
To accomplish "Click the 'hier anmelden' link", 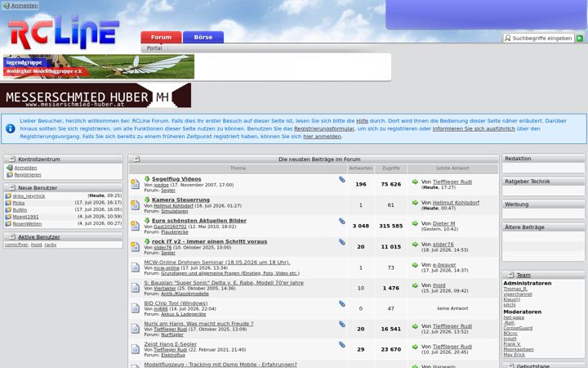I will (x=322, y=137).
